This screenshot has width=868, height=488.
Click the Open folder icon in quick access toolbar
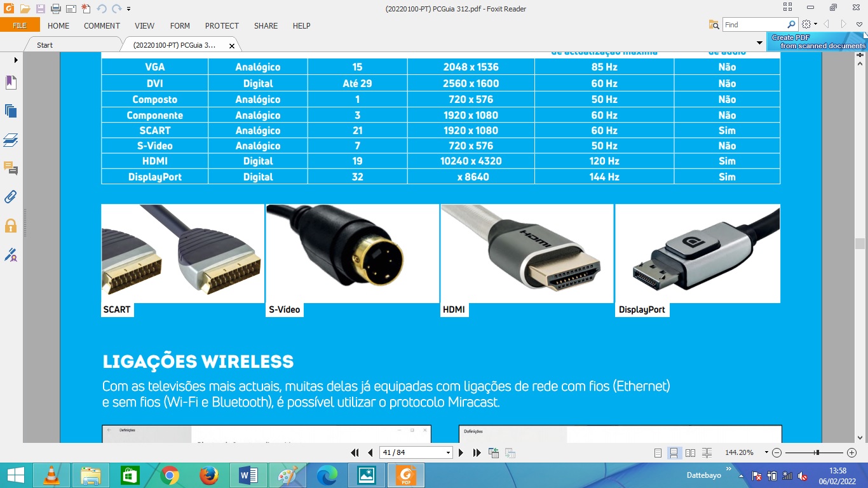coord(25,9)
